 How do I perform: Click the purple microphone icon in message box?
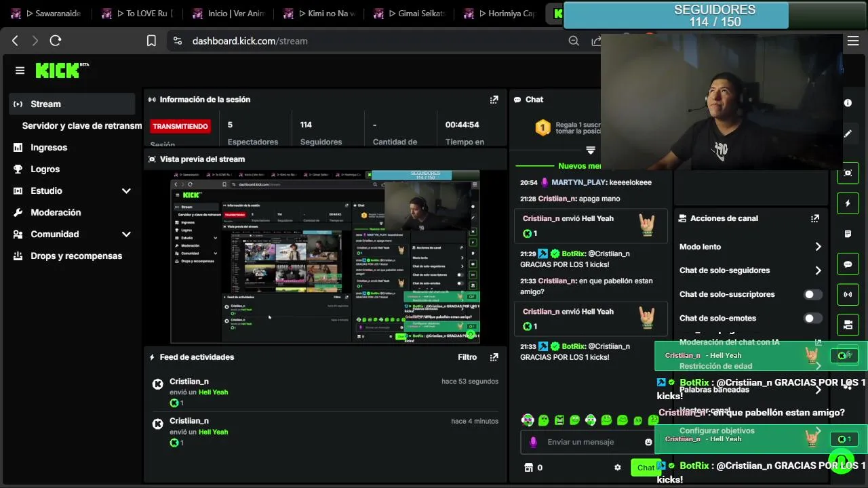pyautogui.click(x=533, y=442)
